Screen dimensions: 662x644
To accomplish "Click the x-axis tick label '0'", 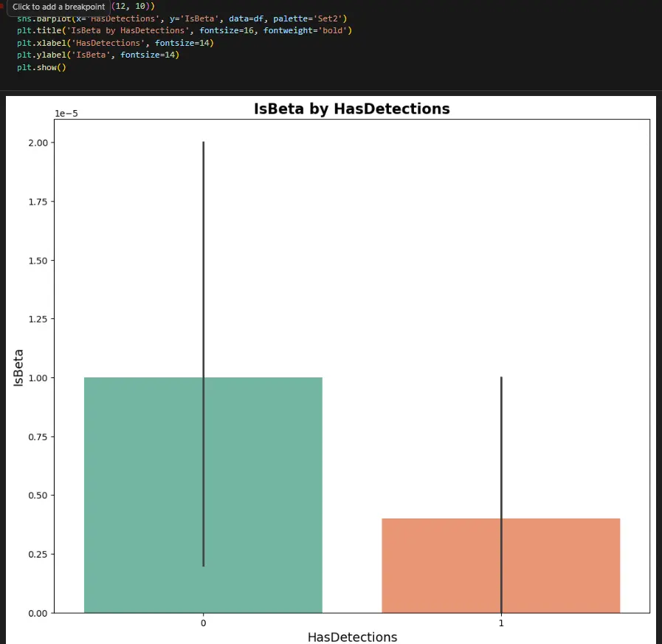I will pos(204,623).
